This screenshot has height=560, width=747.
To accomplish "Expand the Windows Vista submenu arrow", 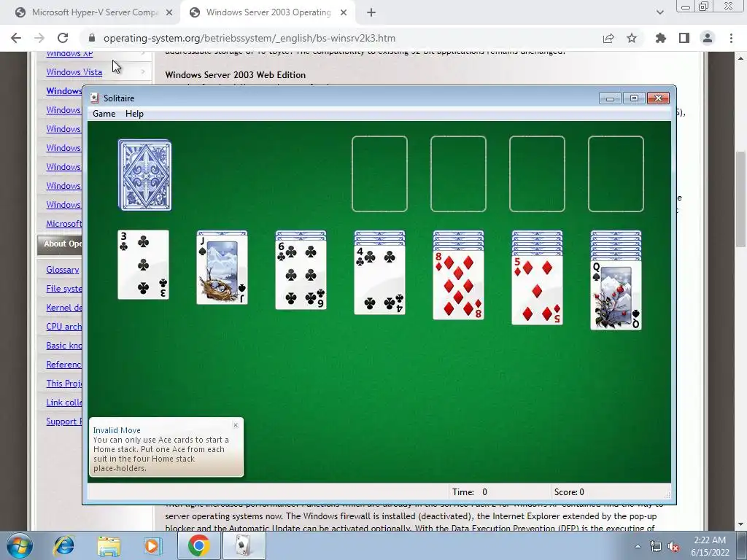I will 143,72.
